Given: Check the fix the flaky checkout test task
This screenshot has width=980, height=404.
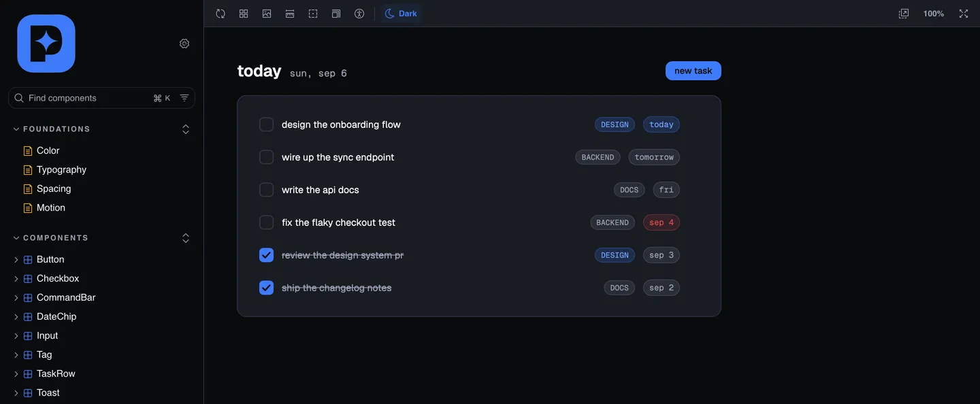Looking at the screenshot, I should [267, 222].
